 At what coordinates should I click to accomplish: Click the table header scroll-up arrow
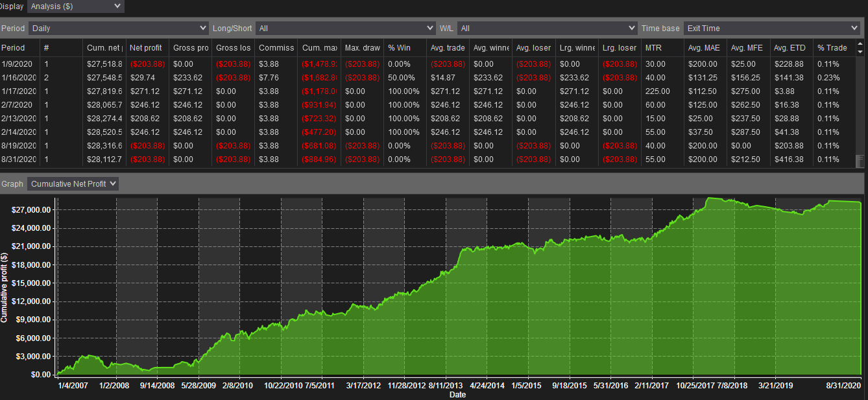pyautogui.click(x=861, y=44)
